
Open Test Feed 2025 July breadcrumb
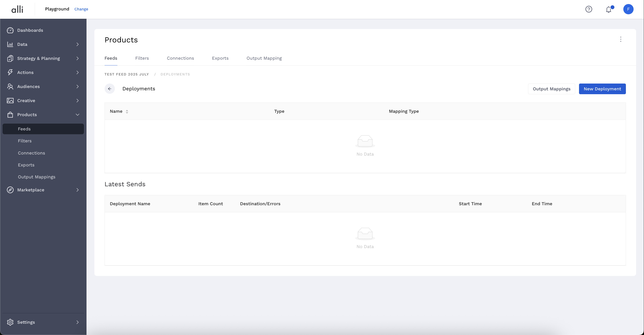127,74
